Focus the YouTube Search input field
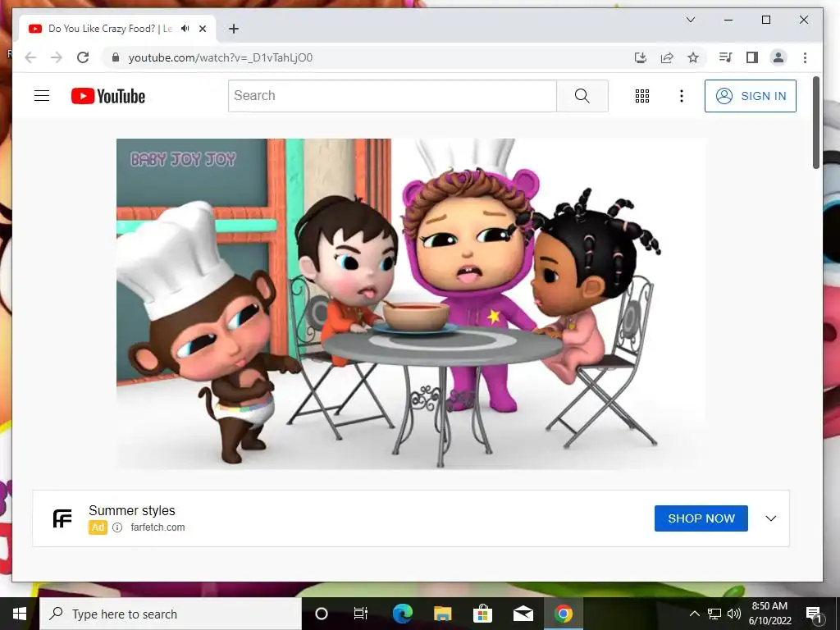The image size is (840, 630). coord(393,96)
